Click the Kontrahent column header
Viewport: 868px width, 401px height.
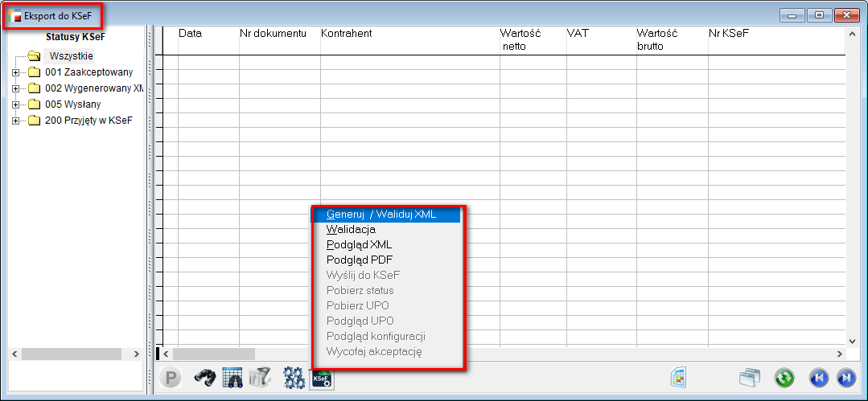pyautogui.click(x=346, y=34)
